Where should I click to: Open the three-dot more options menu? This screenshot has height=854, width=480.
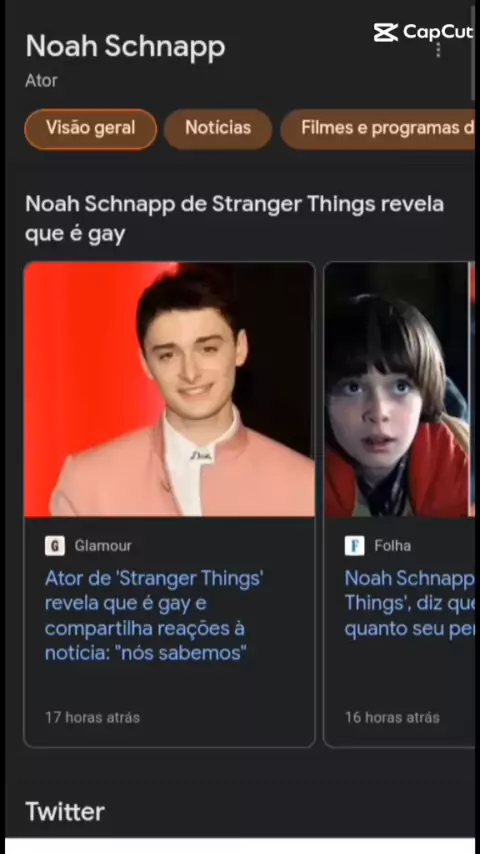pos(438,50)
